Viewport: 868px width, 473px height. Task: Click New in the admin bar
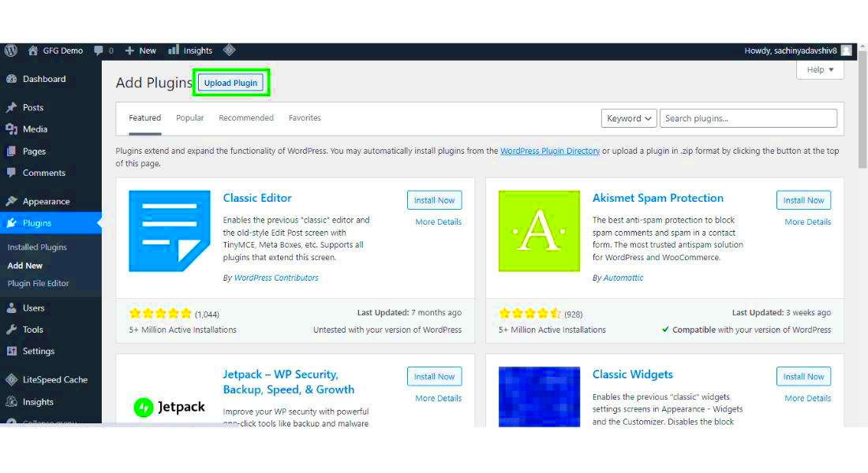148,50
